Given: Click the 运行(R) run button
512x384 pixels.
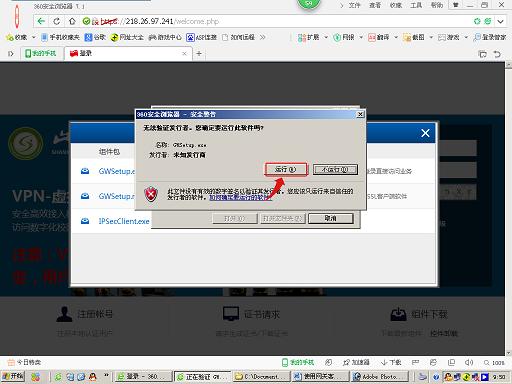Looking at the screenshot, I should click(x=286, y=169).
